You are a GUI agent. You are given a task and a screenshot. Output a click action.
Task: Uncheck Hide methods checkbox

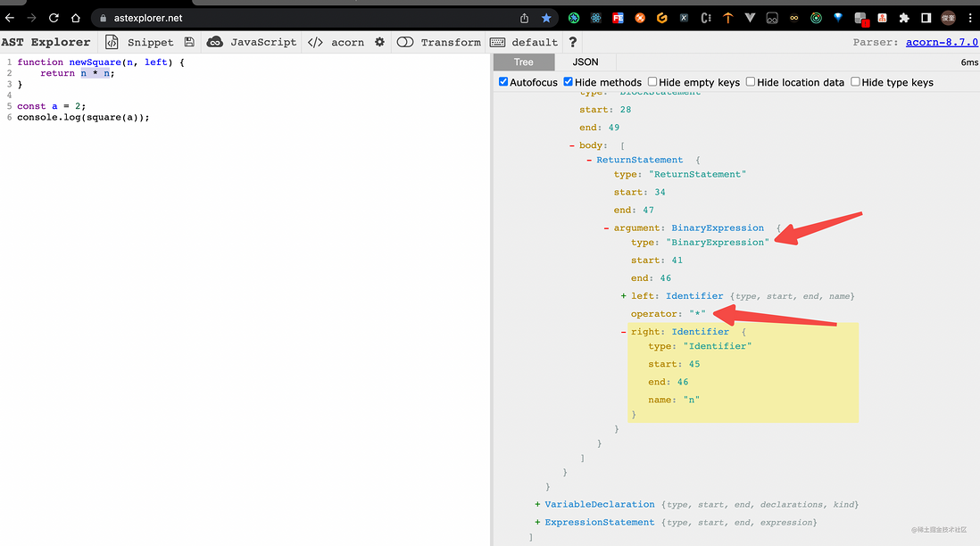[x=569, y=82]
